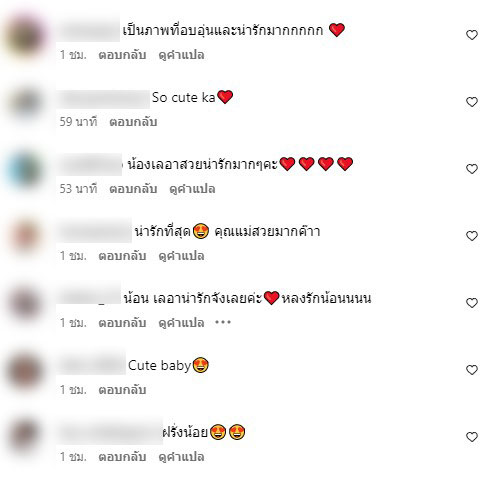Viewport: 489px width, 477px height.
Task: Reply to the "So cute ka" comment
Action: [133, 122]
